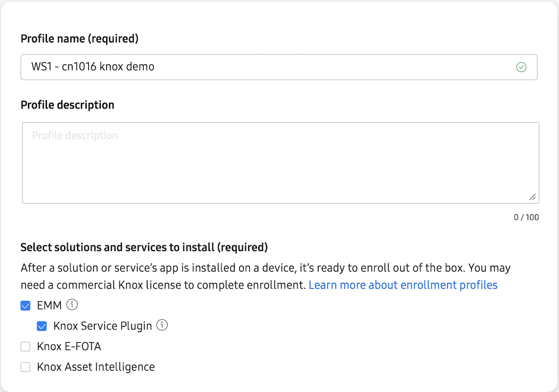
Task: Click the info icon beside EMM
Action: tap(72, 305)
